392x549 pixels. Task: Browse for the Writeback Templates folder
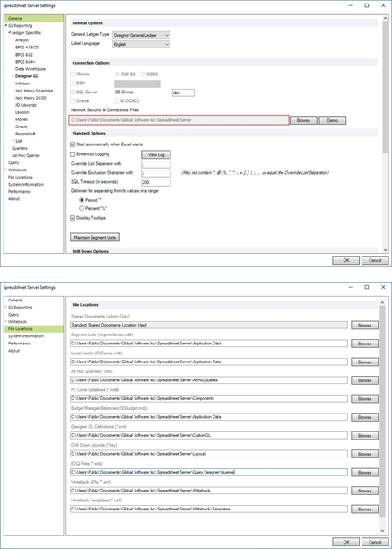[365, 510]
